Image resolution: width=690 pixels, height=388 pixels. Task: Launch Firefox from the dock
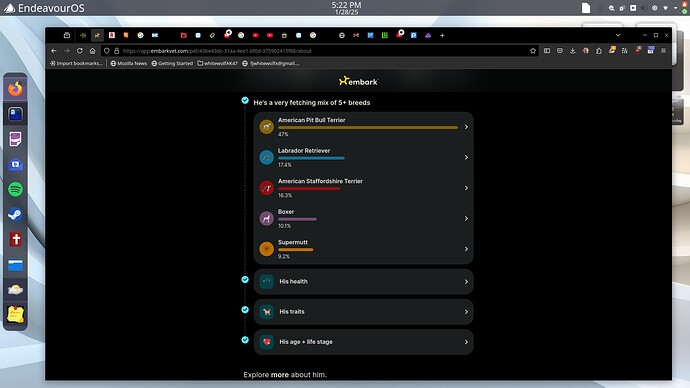[15, 89]
